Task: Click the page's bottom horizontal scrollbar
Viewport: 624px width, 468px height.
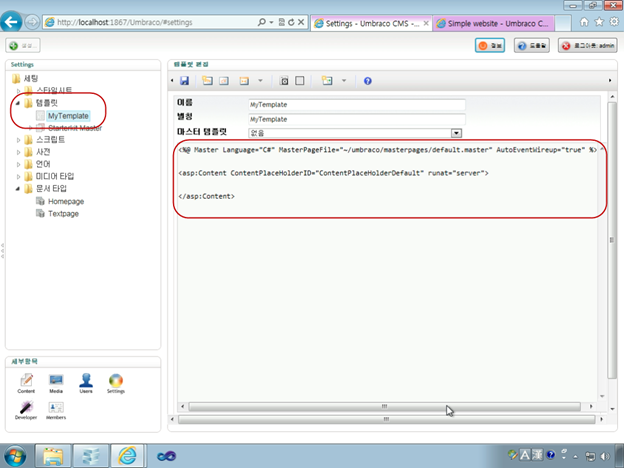Action: (x=386, y=419)
